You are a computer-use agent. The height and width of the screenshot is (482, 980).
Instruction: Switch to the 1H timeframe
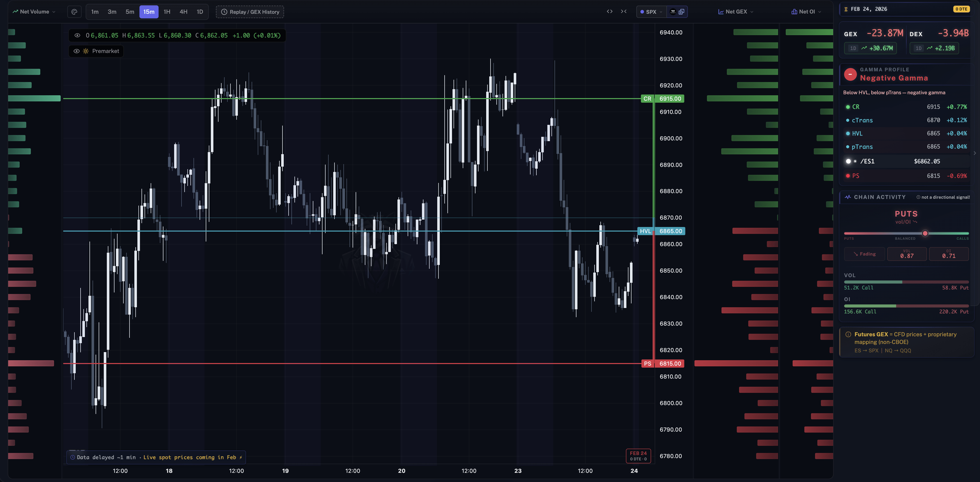pos(167,12)
